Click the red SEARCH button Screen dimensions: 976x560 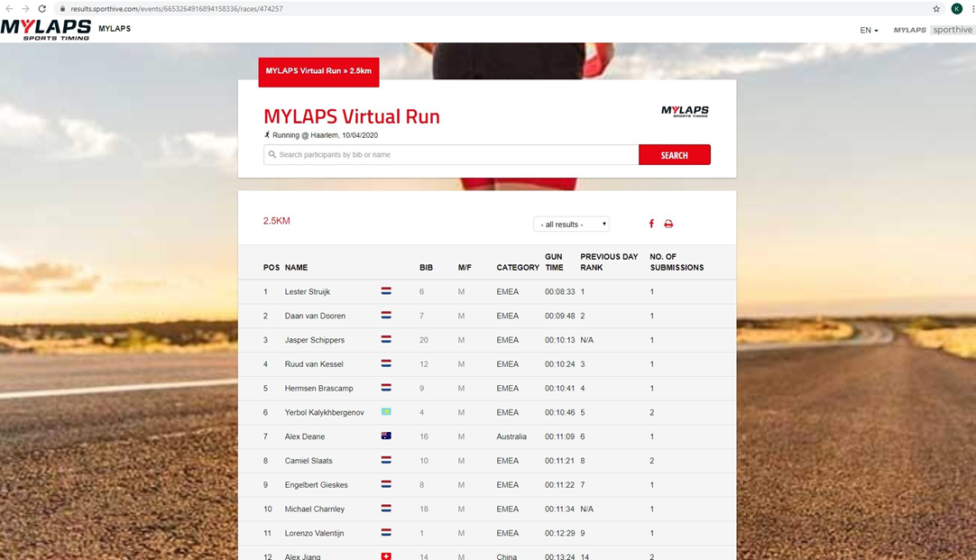coord(674,155)
